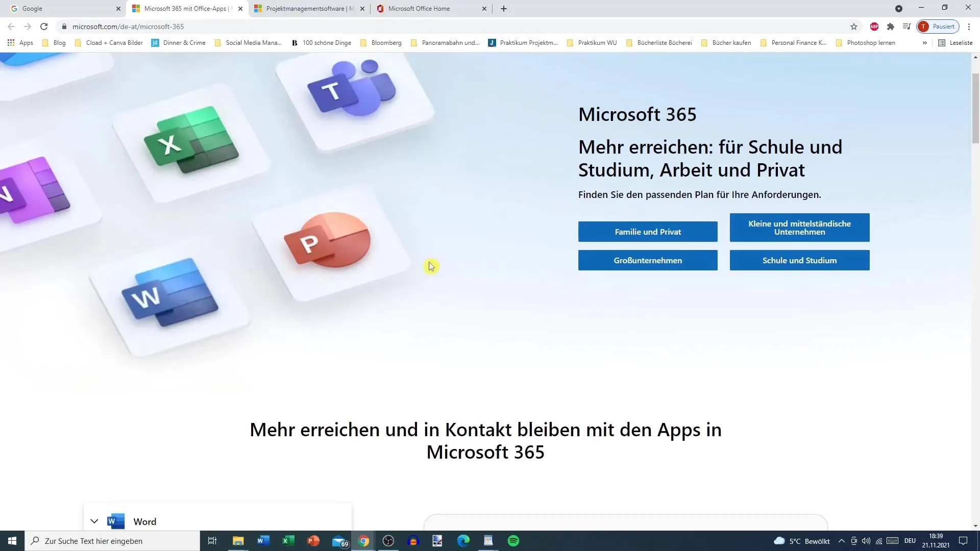Open the volume control in system tray
This screenshot has width=980, height=551.
(866, 541)
